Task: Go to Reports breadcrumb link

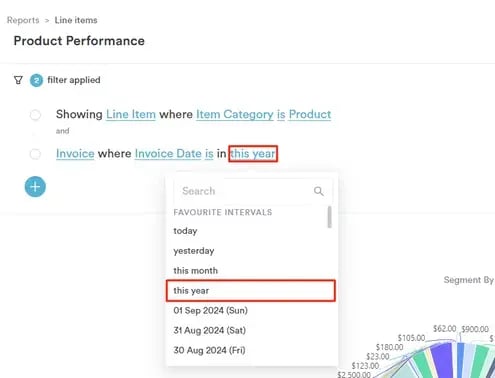Action: 23,20
